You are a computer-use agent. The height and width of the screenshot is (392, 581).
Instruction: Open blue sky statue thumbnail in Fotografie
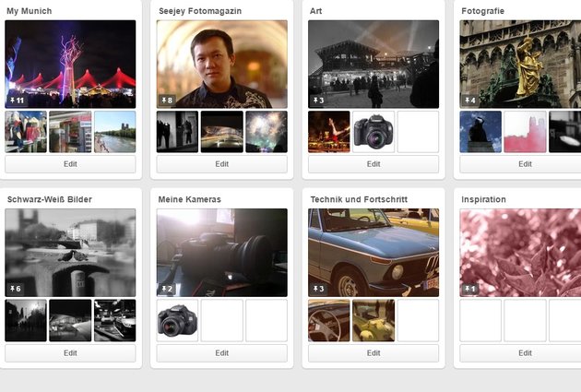pyautogui.click(x=480, y=132)
